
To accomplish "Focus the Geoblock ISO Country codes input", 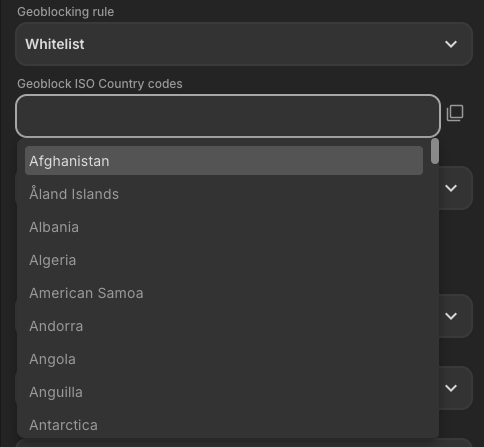I will 228,116.
